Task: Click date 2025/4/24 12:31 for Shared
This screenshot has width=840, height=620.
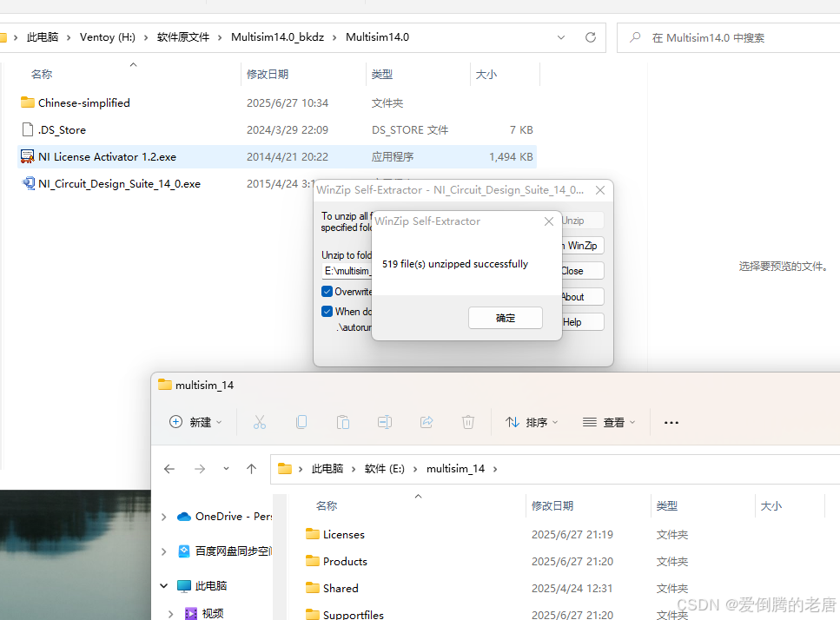Action: tap(572, 588)
